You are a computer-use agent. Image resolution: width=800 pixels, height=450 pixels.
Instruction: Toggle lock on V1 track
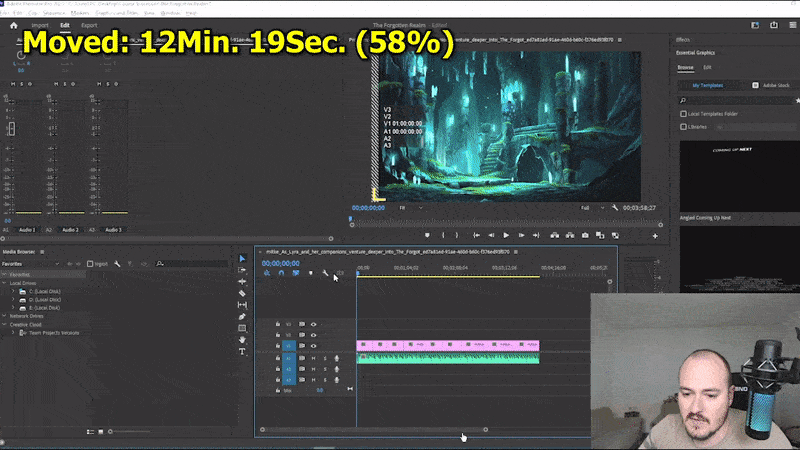(x=278, y=346)
